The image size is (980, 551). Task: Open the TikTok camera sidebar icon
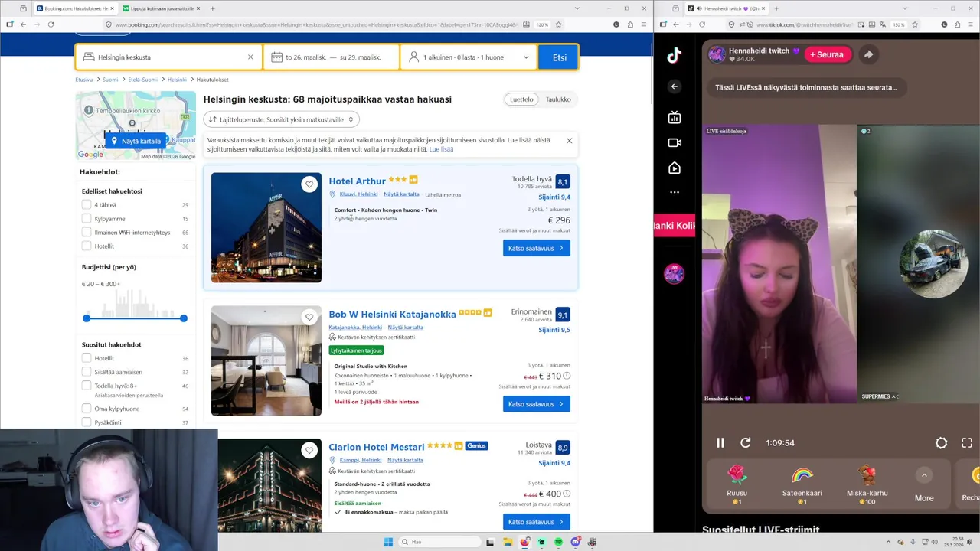tap(675, 143)
